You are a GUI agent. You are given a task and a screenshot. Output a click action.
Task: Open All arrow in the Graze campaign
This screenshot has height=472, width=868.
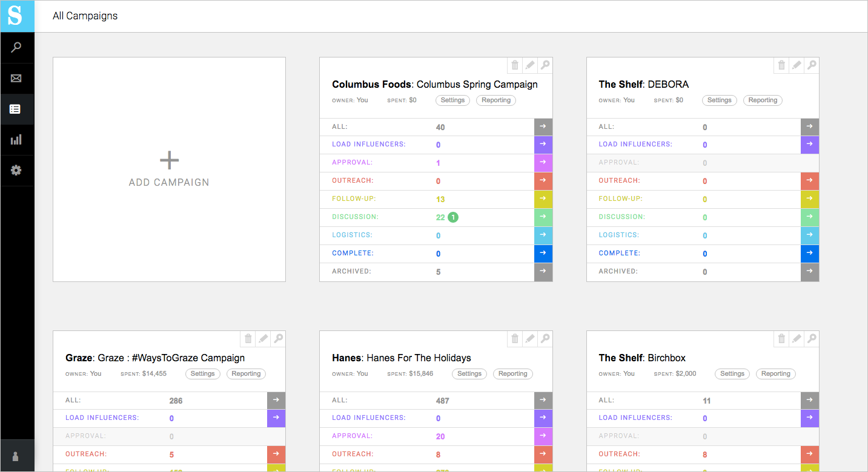(x=276, y=400)
